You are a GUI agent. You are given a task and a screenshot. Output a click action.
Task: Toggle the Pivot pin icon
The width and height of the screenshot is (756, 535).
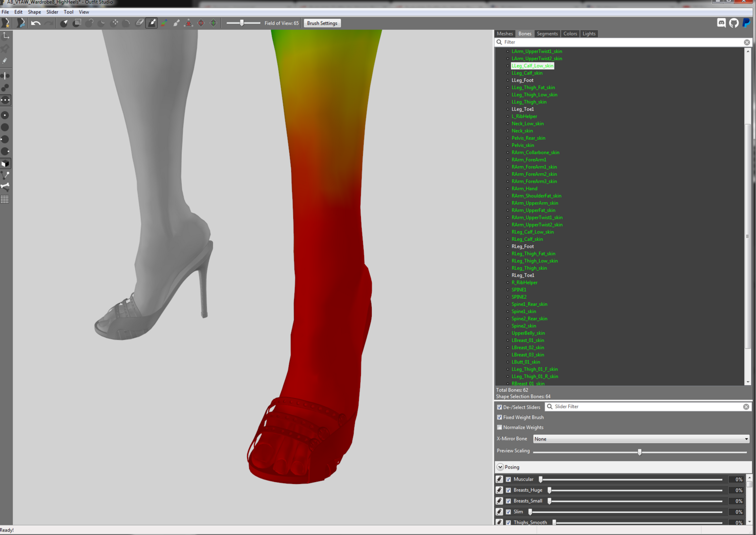(5, 49)
